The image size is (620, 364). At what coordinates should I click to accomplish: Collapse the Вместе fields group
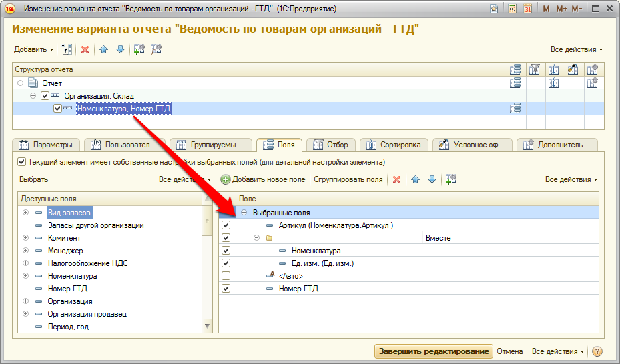pyautogui.click(x=257, y=237)
